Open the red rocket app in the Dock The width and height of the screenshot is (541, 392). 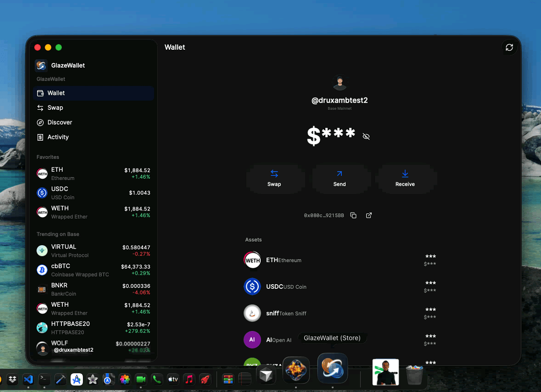click(x=205, y=380)
